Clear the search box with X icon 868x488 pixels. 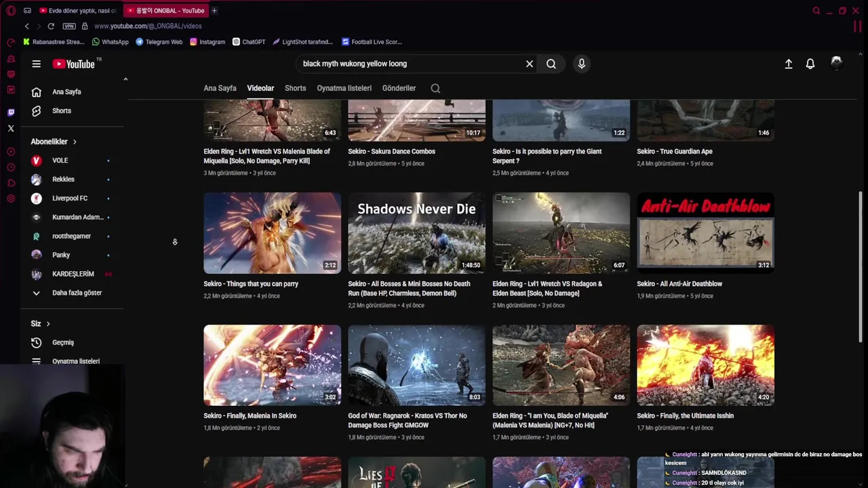[530, 64]
